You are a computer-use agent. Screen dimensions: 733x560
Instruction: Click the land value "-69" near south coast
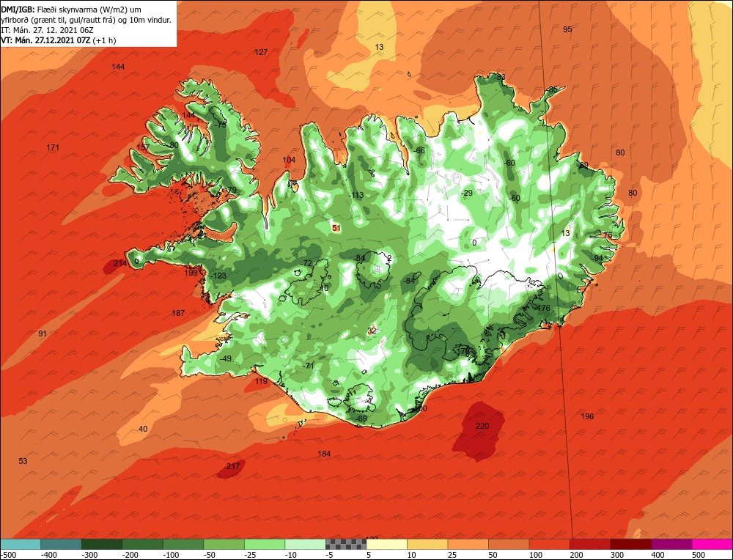click(361, 419)
